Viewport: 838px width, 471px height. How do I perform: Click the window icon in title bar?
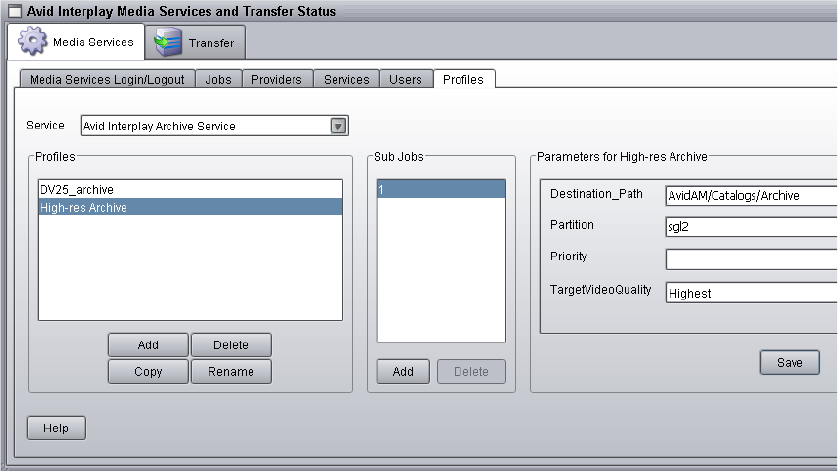(x=14, y=11)
